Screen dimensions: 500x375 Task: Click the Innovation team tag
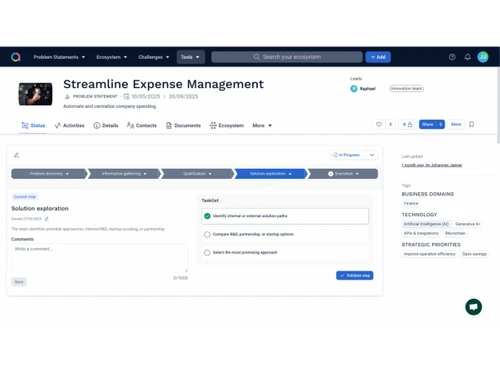point(406,88)
